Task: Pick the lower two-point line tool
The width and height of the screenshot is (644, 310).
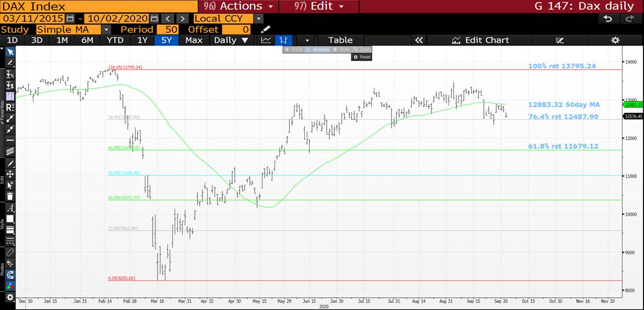Action: pyautogui.click(x=10, y=130)
